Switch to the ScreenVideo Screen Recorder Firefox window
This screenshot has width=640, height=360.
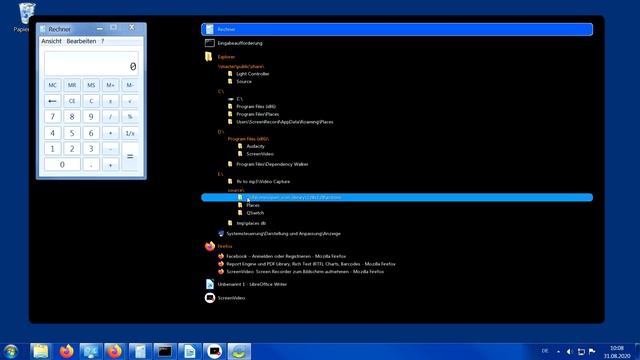[x=305, y=271]
